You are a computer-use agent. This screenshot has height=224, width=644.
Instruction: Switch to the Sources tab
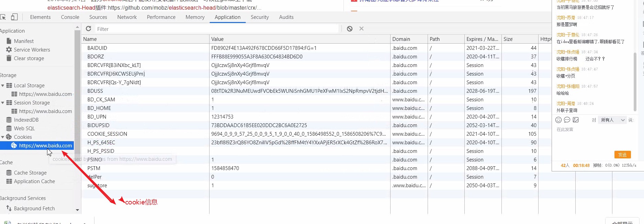click(98, 17)
